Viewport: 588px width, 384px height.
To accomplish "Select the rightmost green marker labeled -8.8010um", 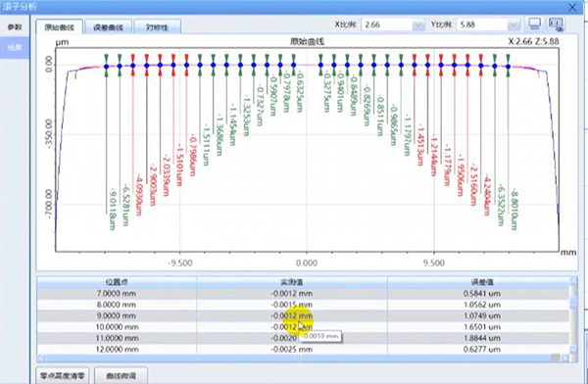I will [508, 66].
